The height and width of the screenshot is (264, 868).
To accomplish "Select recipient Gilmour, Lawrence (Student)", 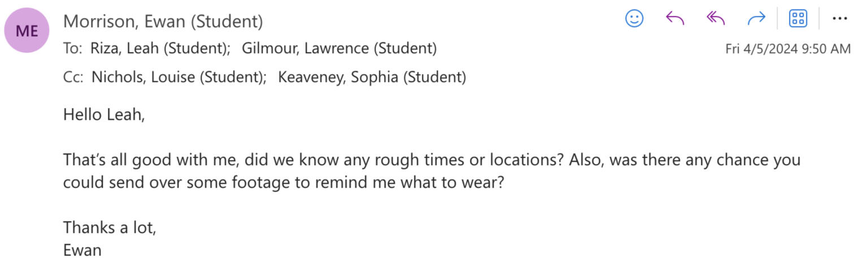I will [x=339, y=49].
